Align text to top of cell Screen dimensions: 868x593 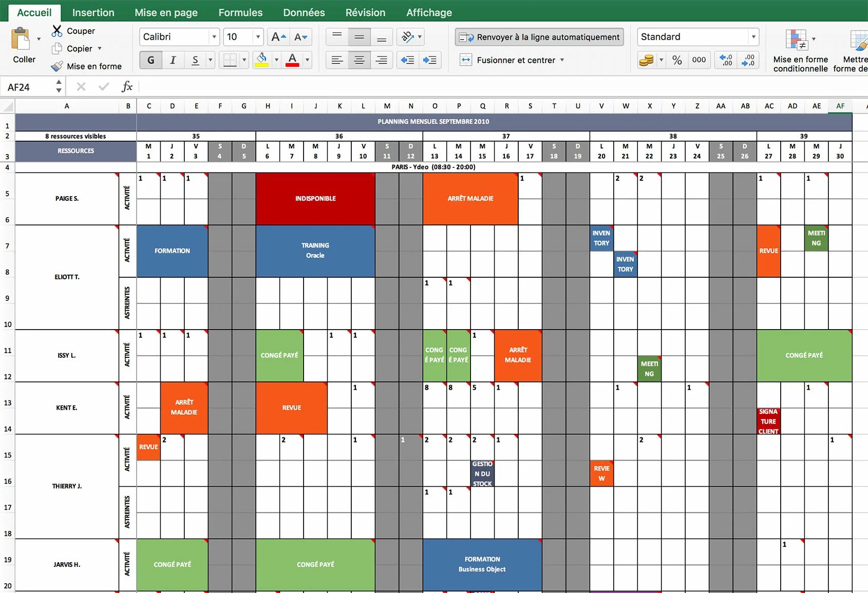coord(337,37)
